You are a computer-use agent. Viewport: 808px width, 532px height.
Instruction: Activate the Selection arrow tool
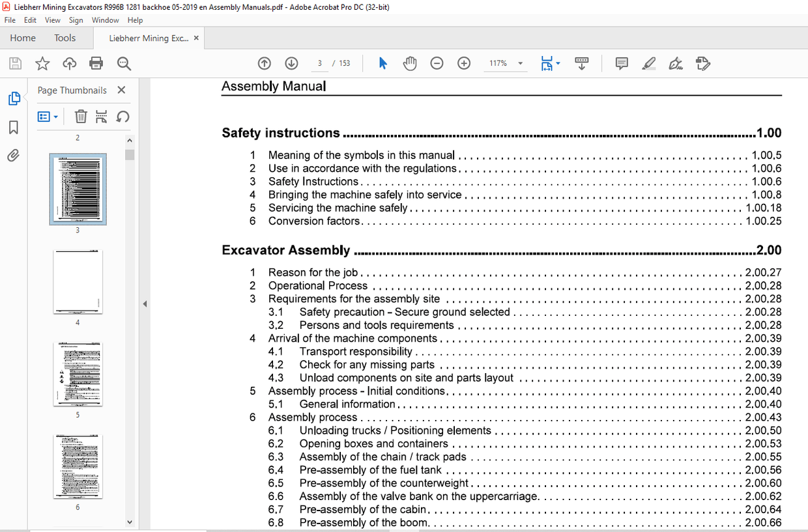coord(382,63)
